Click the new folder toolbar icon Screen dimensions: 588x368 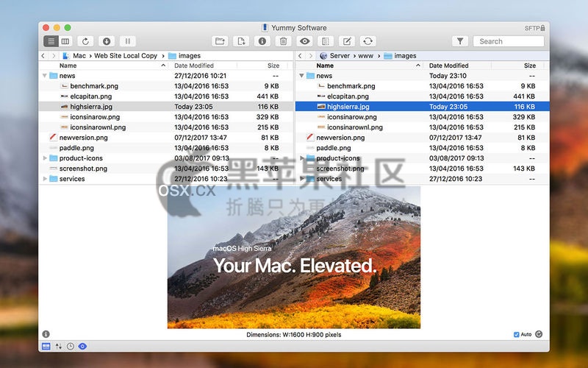(x=220, y=41)
